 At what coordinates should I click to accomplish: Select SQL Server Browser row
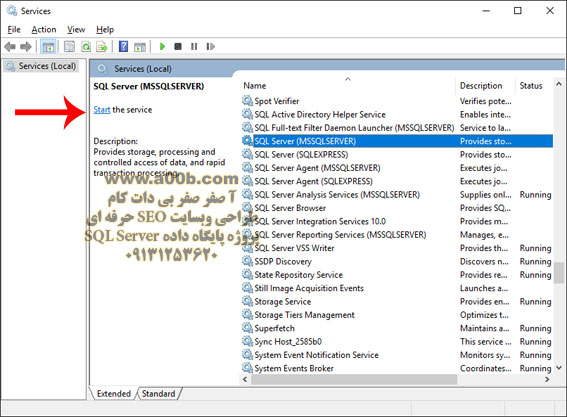(x=397, y=208)
